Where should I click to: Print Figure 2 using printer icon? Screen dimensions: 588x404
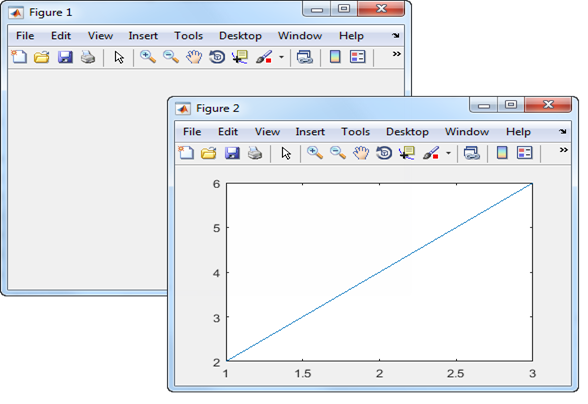click(255, 153)
